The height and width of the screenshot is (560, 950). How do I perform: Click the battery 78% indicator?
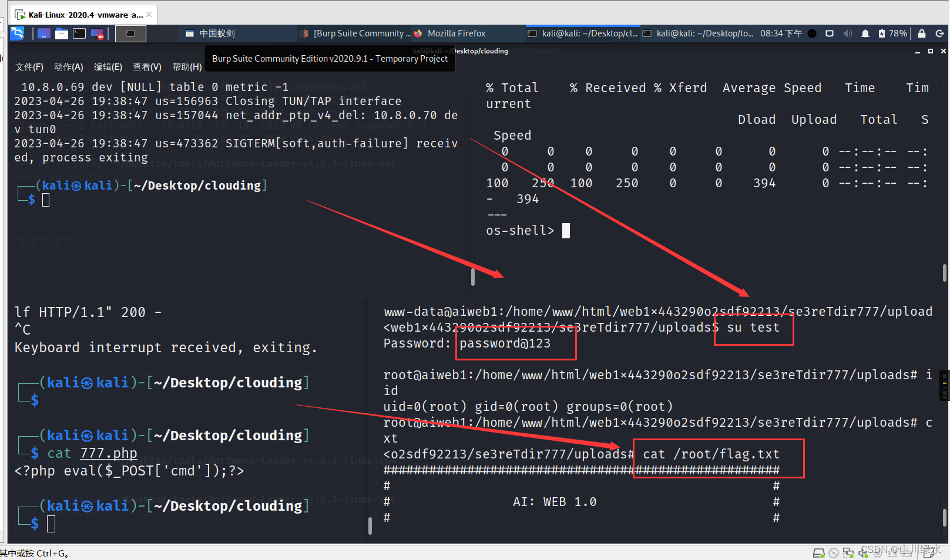pos(892,33)
